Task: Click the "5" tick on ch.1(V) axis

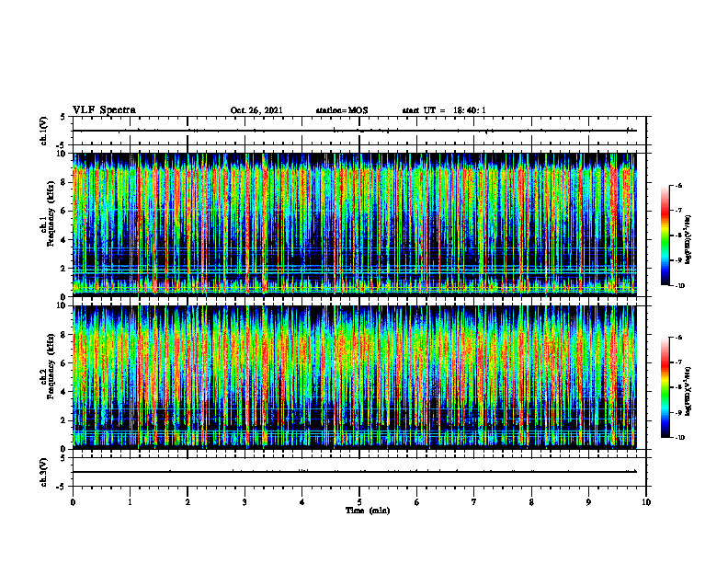Action: click(x=63, y=117)
